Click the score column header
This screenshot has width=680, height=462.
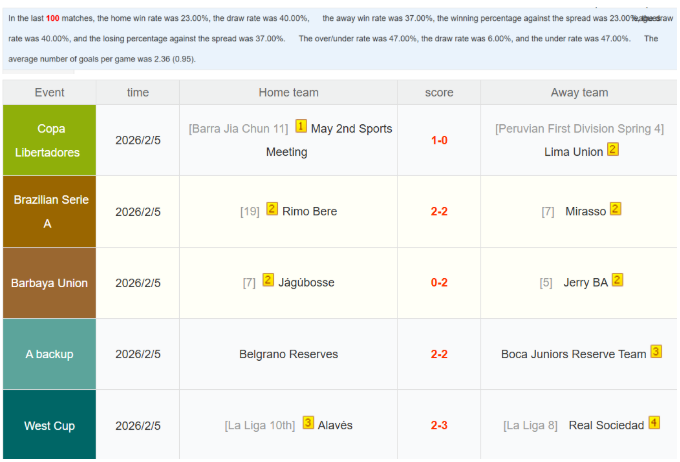[439, 92]
